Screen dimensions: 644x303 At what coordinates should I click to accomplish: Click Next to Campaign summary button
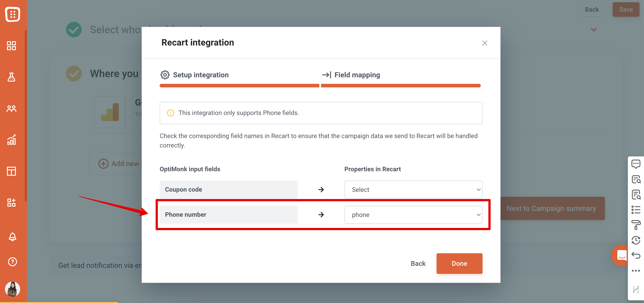pos(553,208)
